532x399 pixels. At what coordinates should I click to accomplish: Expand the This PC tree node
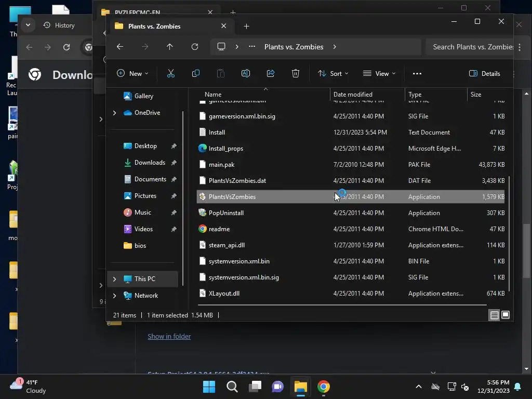click(x=115, y=279)
